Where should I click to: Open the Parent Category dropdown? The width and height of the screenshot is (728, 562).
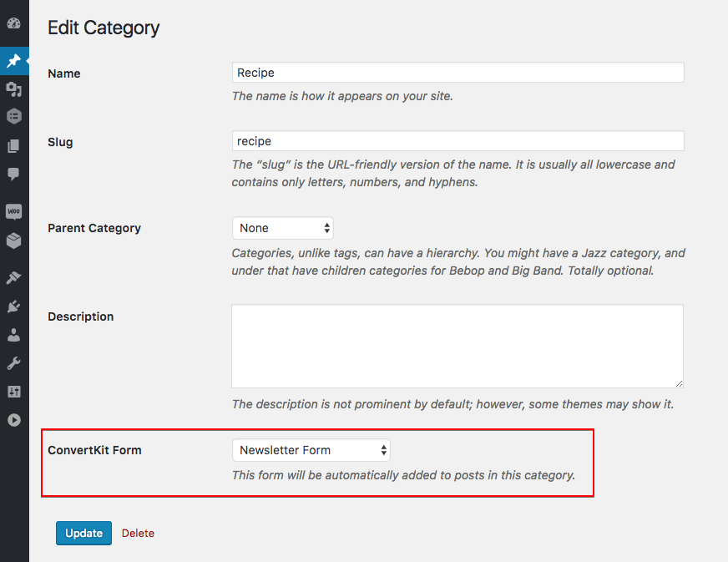(x=282, y=227)
